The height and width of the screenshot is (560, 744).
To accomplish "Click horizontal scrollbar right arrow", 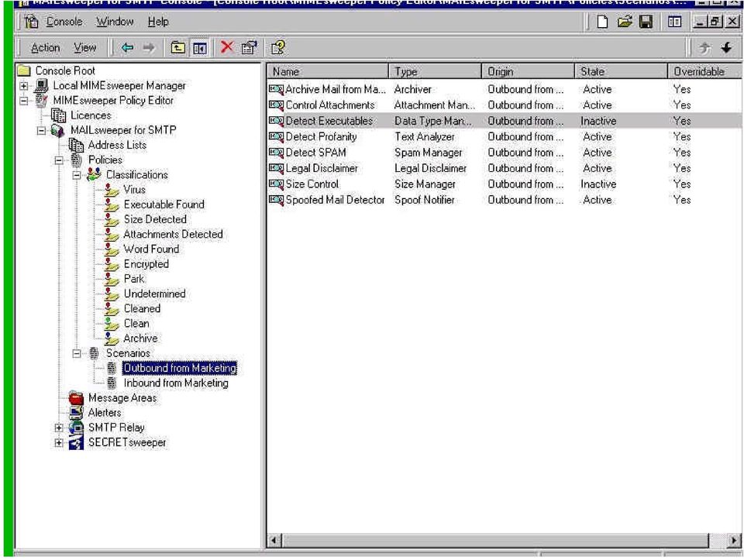I will 734,540.
